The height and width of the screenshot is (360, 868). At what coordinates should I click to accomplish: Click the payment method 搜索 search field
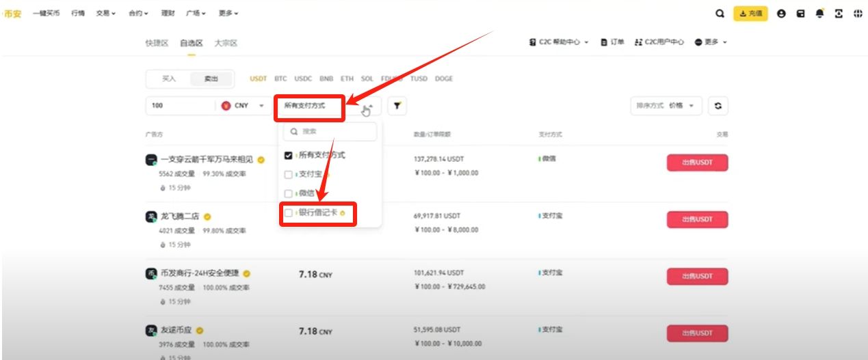point(330,131)
